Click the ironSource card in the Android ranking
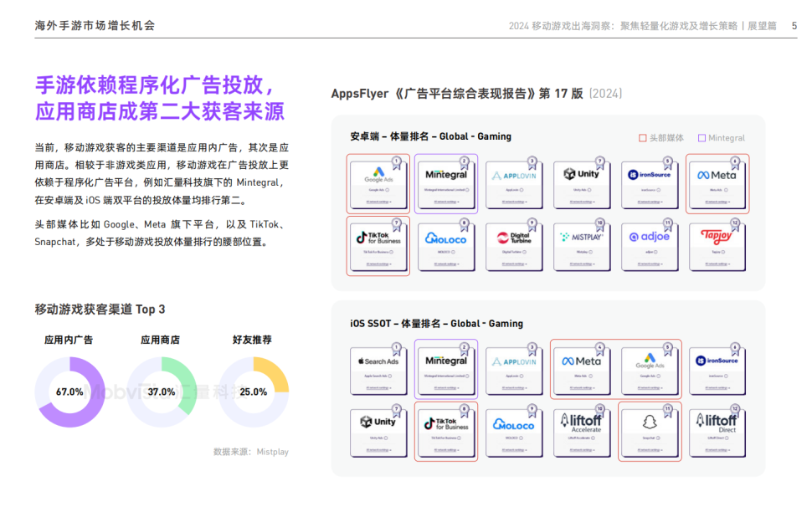Image resolution: width=812 pixels, height=507 pixels. pos(650,184)
